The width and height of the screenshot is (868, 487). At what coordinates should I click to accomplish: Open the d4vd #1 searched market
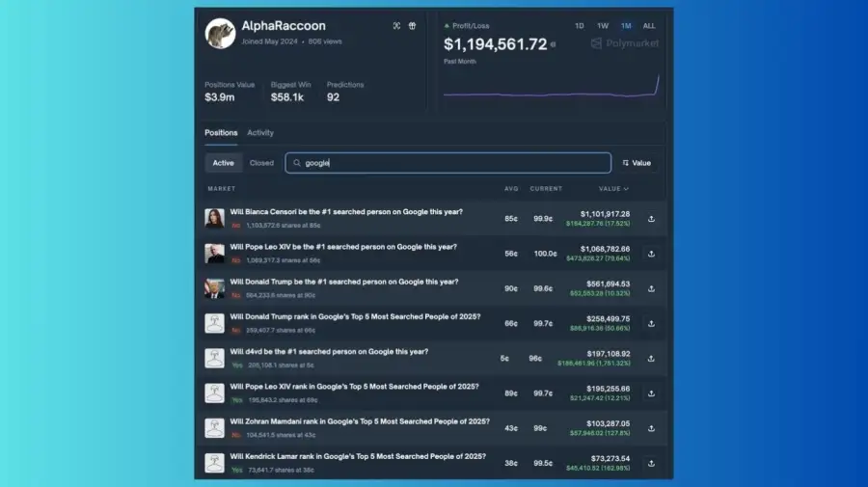click(x=329, y=351)
